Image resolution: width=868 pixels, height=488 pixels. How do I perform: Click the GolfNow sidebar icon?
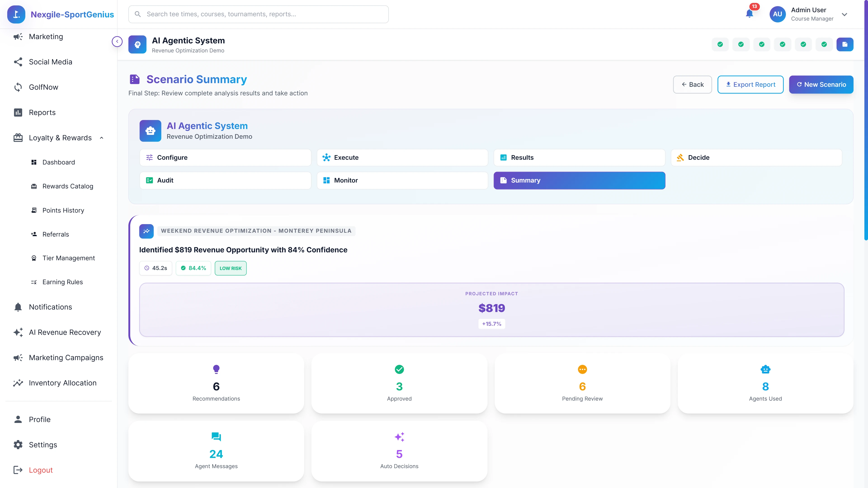18,87
